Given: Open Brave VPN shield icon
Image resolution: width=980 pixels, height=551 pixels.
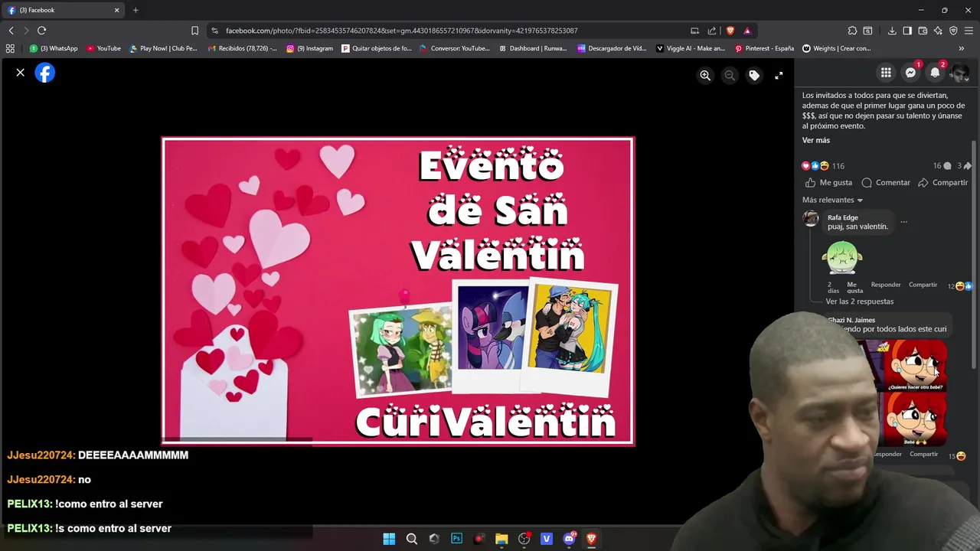Looking at the screenshot, I should [x=953, y=31].
